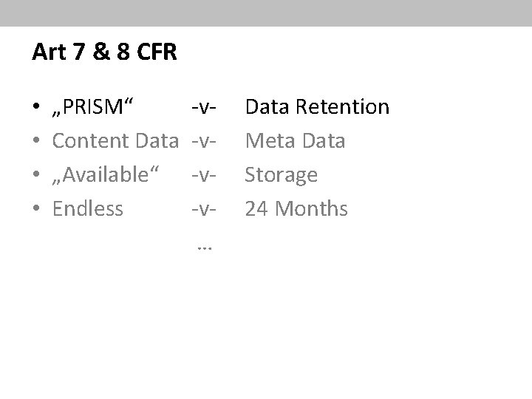Click the '-v-' next to „PRISM"
The width and height of the screenshot is (532, 399).
[204, 108]
